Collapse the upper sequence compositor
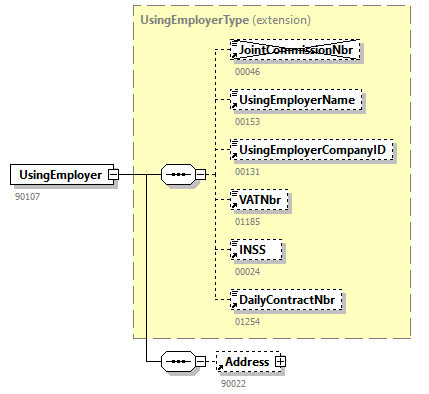 pyautogui.click(x=200, y=174)
